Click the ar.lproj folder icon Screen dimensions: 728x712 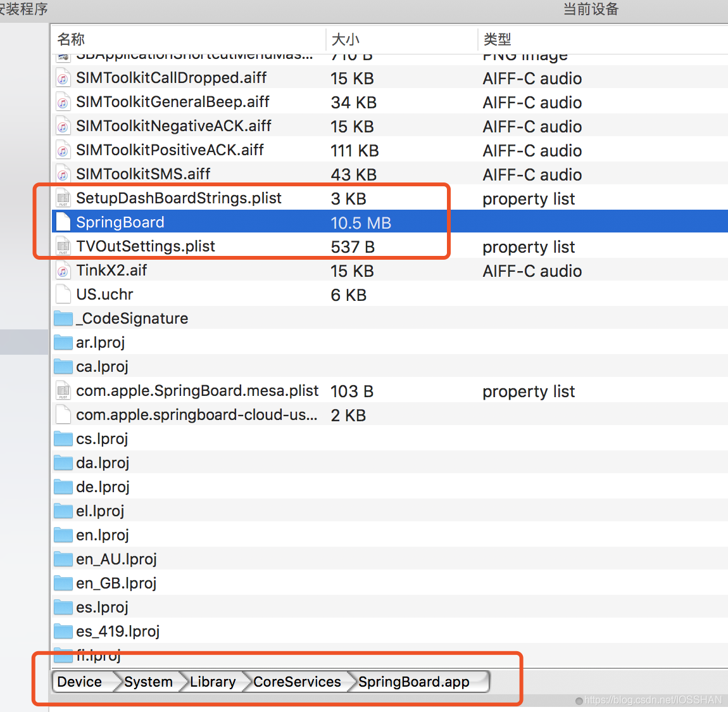63,343
